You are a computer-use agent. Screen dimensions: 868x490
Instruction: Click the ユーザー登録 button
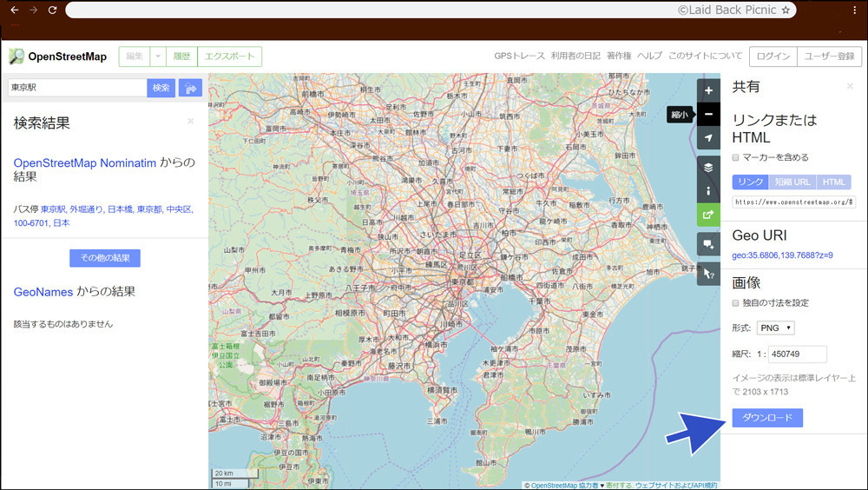(829, 56)
